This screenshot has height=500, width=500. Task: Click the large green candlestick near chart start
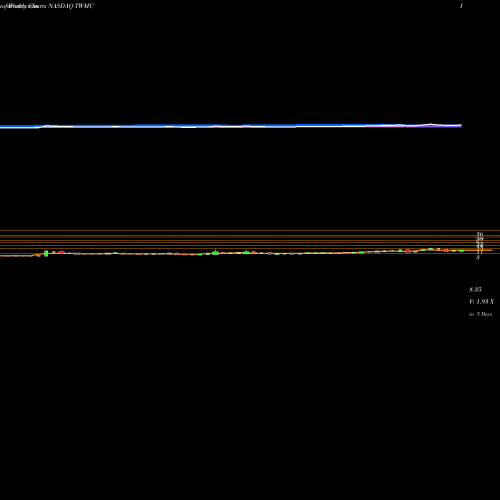tap(46, 253)
